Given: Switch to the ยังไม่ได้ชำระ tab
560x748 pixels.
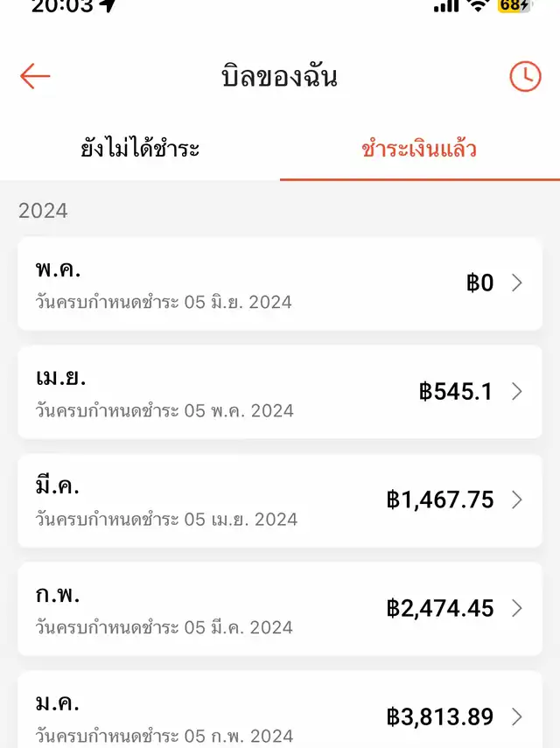Looking at the screenshot, I should pos(140,149).
